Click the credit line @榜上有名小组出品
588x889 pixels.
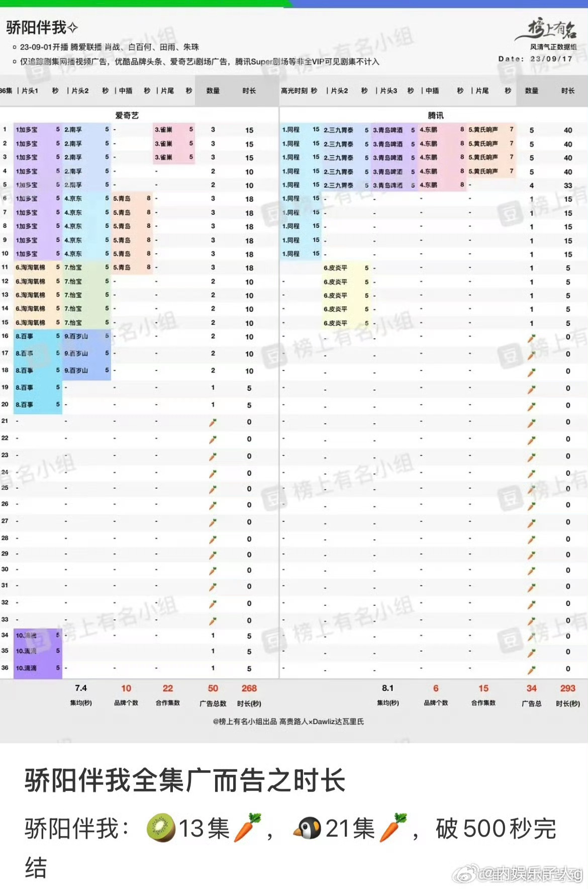click(x=288, y=722)
